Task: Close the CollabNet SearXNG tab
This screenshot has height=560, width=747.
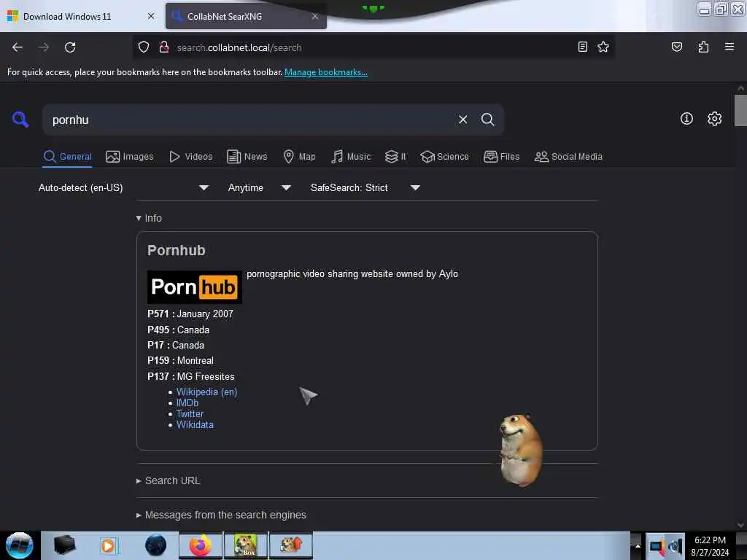Action: (x=315, y=16)
